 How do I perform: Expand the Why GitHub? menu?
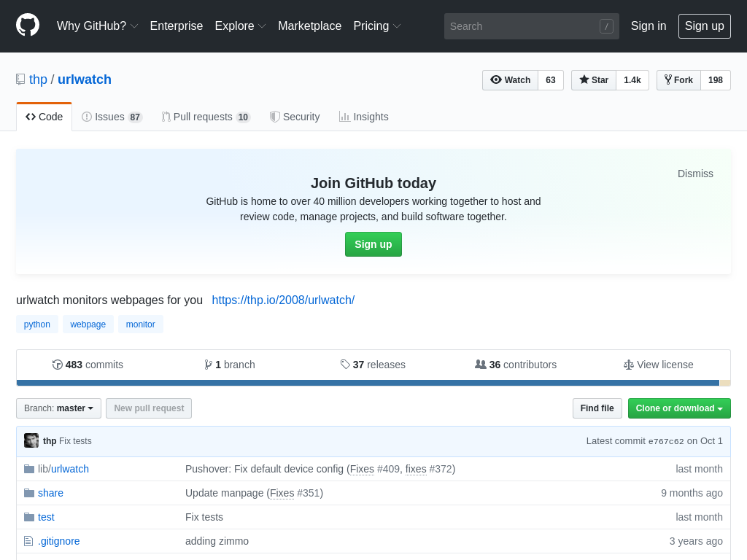97,26
